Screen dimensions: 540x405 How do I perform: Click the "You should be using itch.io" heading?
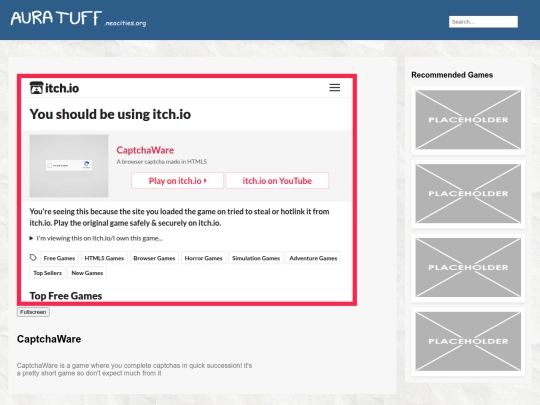pos(110,114)
